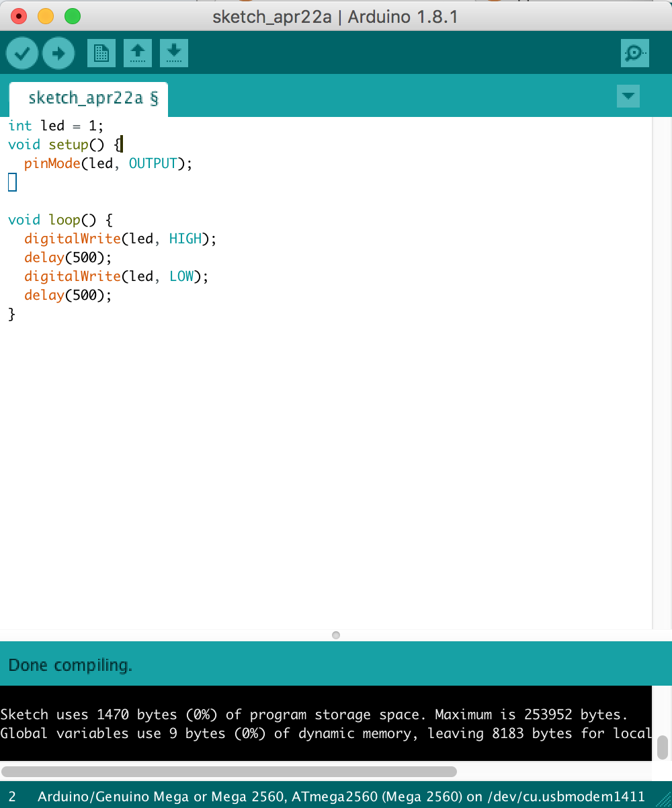Maximize the Arduino window with green button
Viewport: 672px width, 808px height.
[x=72, y=16]
